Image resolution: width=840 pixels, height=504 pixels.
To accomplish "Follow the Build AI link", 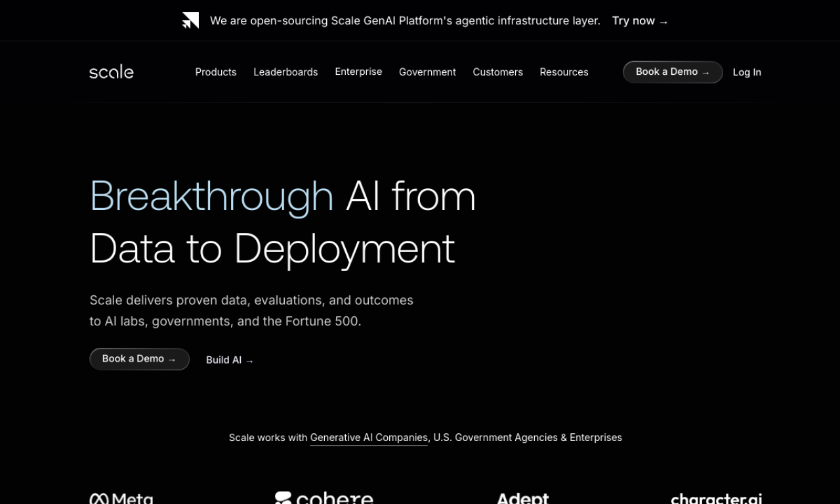I will pyautogui.click(x=230, y=360).
